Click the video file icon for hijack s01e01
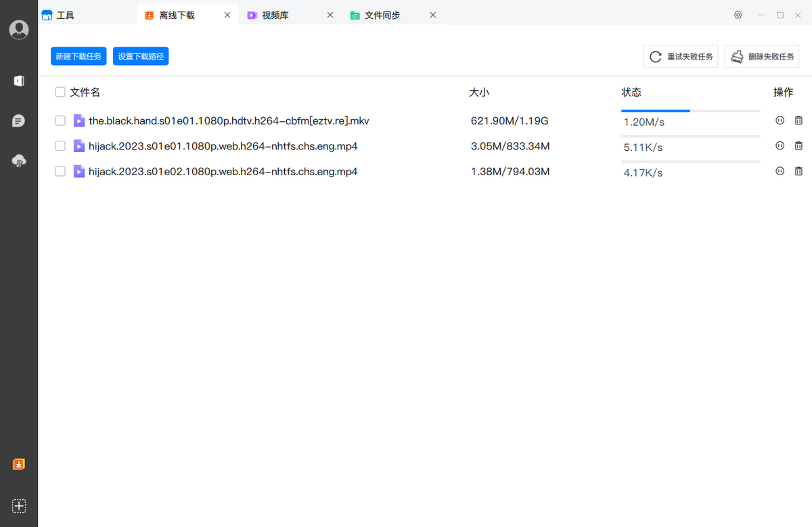The height and width of the screenshot is (527, 812). click(x=79, y=145)
